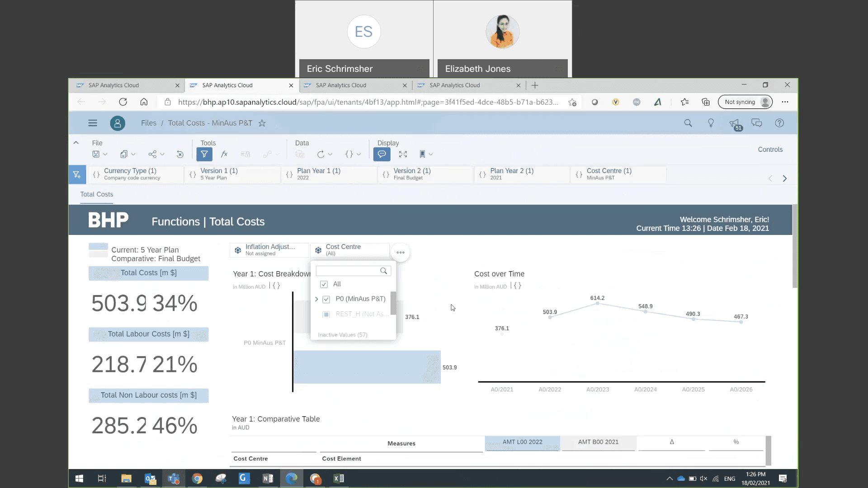Screen dimensions: 868x488
Task: Select the Total Costs page tab
Action: [x=97, y=194]
